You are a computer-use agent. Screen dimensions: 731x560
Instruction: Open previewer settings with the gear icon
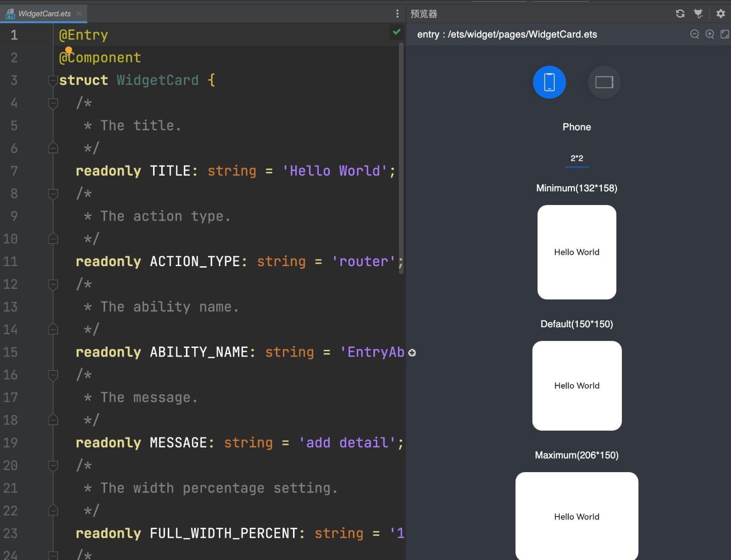click(720, 14)
